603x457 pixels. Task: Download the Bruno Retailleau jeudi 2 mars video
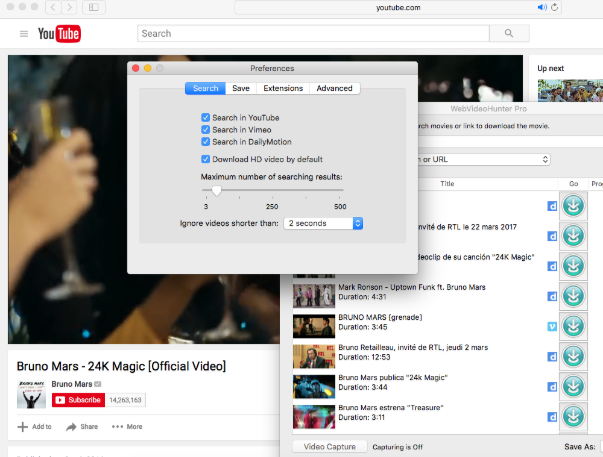[573, 356]
